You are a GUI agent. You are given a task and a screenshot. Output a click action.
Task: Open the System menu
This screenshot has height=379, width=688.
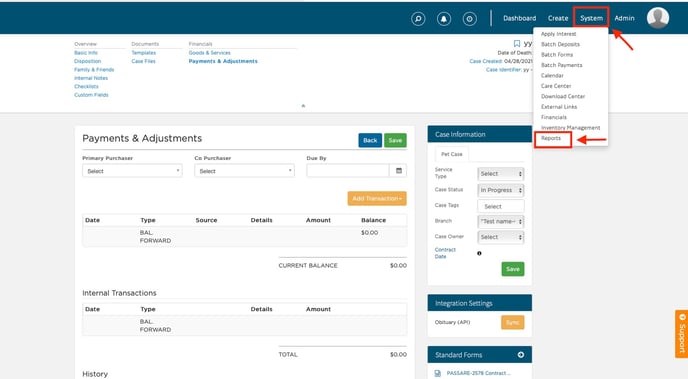coord(591,18)
